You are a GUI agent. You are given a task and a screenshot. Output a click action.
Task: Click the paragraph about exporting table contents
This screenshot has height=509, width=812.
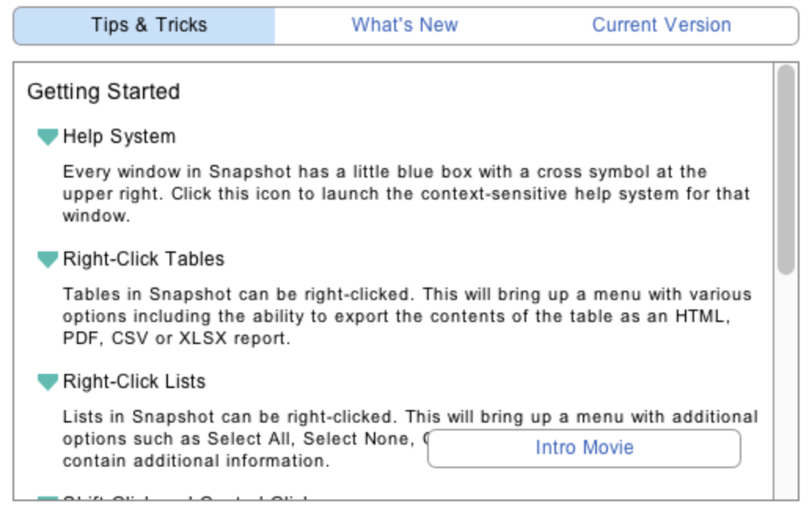click(393, 317)
